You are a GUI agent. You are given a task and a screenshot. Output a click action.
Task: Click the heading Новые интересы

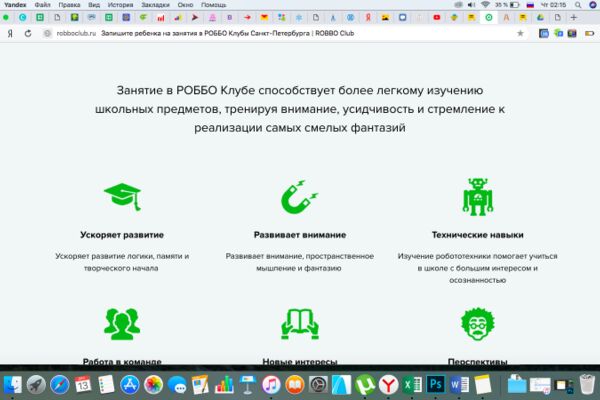300,361
